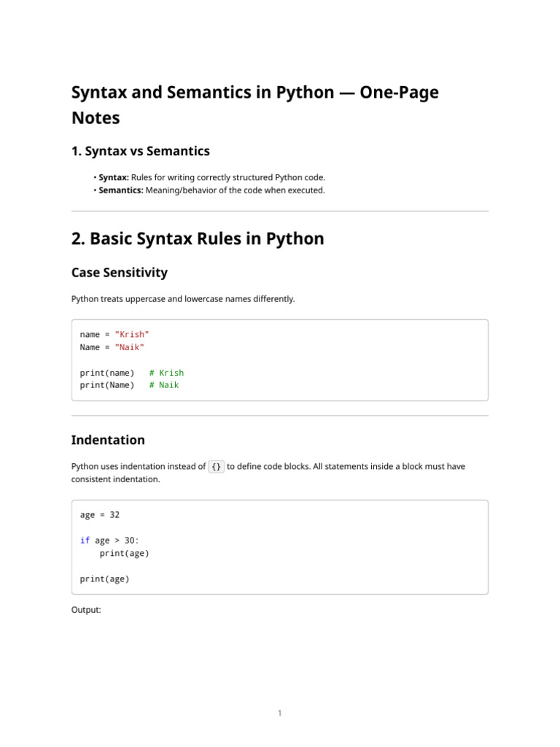Click the "age = 32" code line
Screen dimensions: 560x747
[100, 515]
